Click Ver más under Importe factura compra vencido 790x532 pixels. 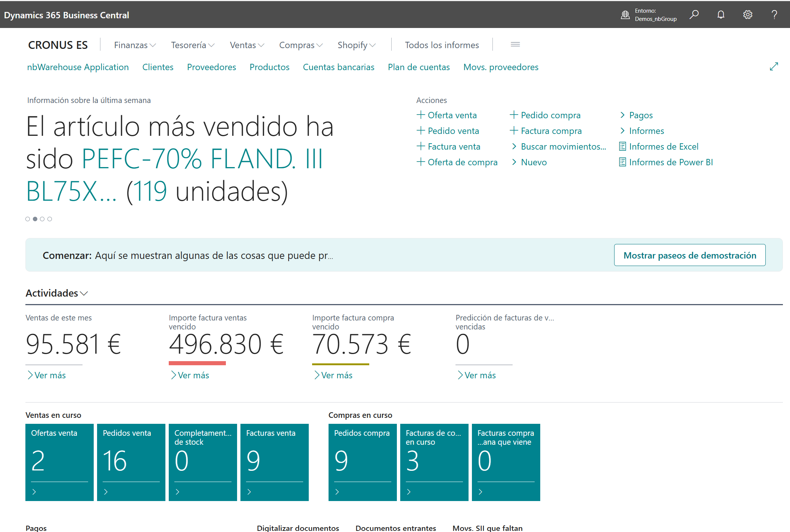(x=333, y=375)
